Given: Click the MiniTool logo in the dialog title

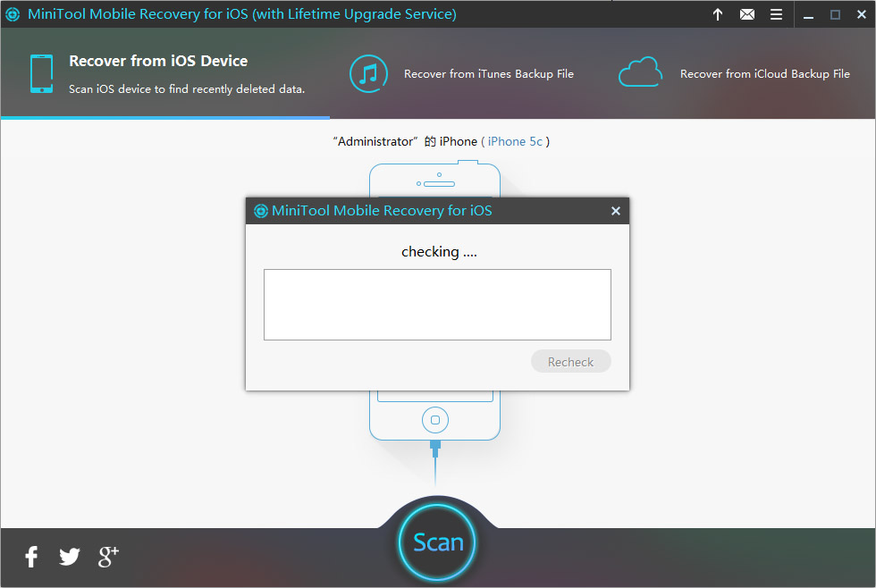Looking at the screenshot, I should (261, 211).
